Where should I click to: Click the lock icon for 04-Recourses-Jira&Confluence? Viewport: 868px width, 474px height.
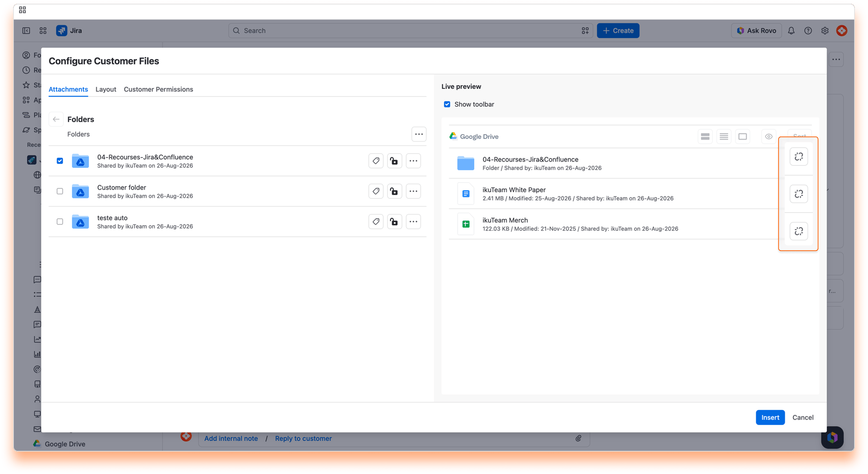tap(394, 161)
